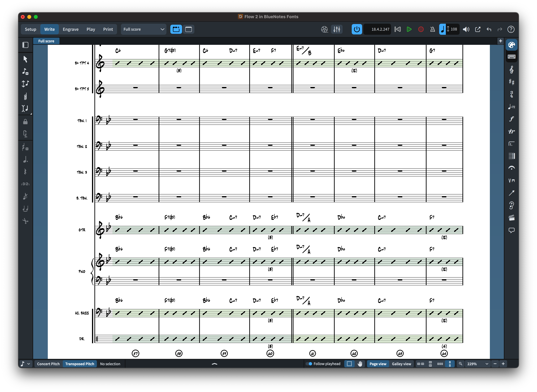This screenshot has width=537, height=392.
Task: Open the Clefs panel
Action: tap(511, 70)
